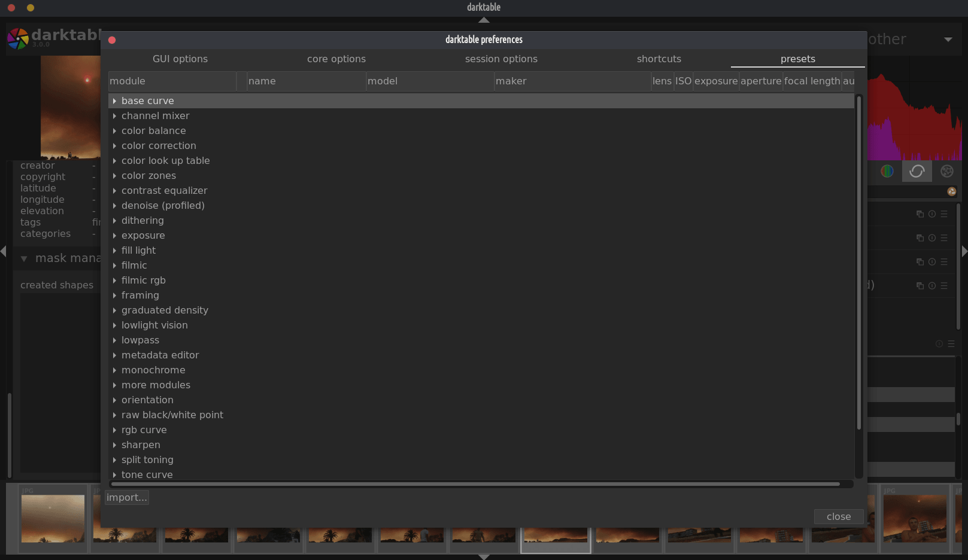Open presets menu on module ending 'd)'
Viewport: 968px width, 560px height.
coord(944,286)
